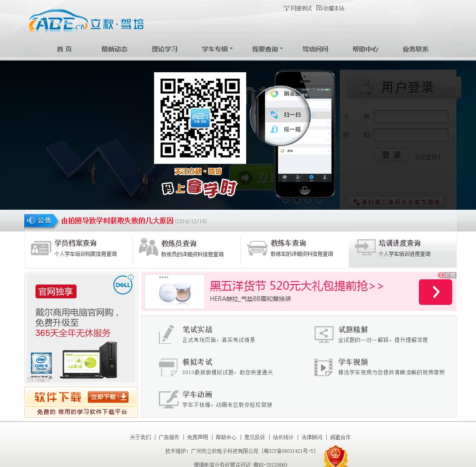Click the 模拟考试 card icon
476x467 pixels.
click(168, 367)
